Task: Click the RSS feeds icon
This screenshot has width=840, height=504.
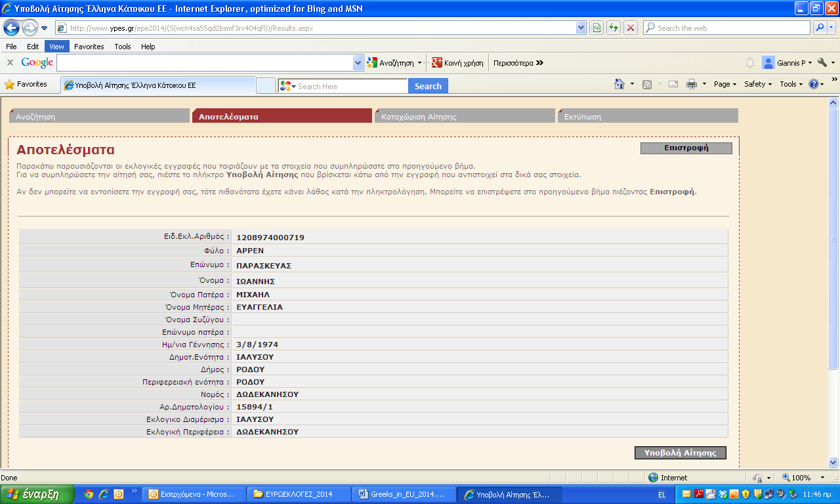Action: [x=647, y=84]
